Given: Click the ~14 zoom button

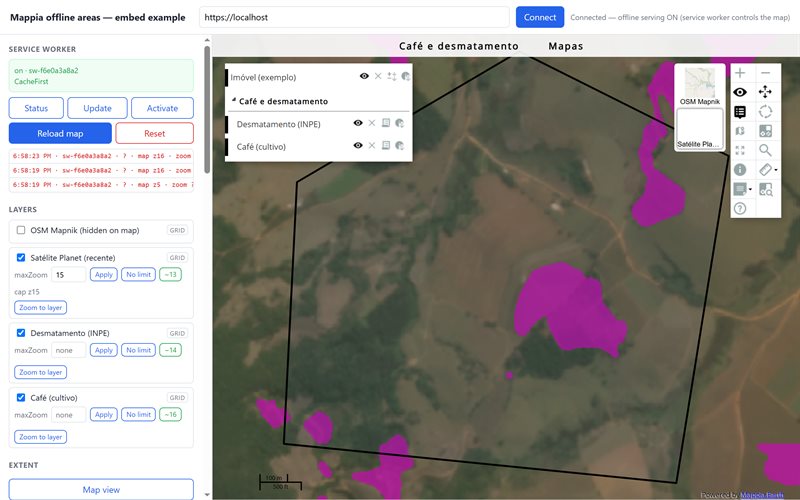Looking at the screenshot, I should point(170,350).
